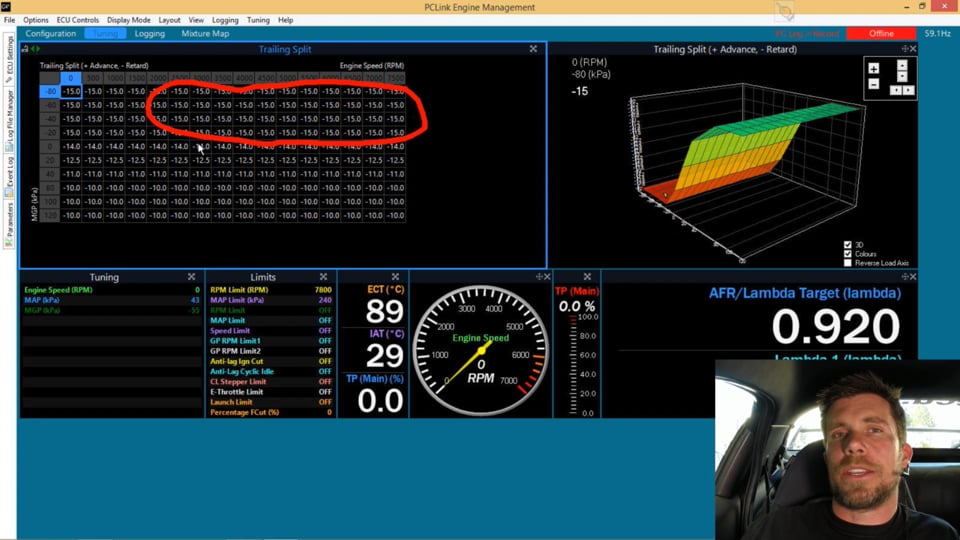The image size is (960, 540).
Task: Toggle the 3D view checkbox
Action: (847, 245)
